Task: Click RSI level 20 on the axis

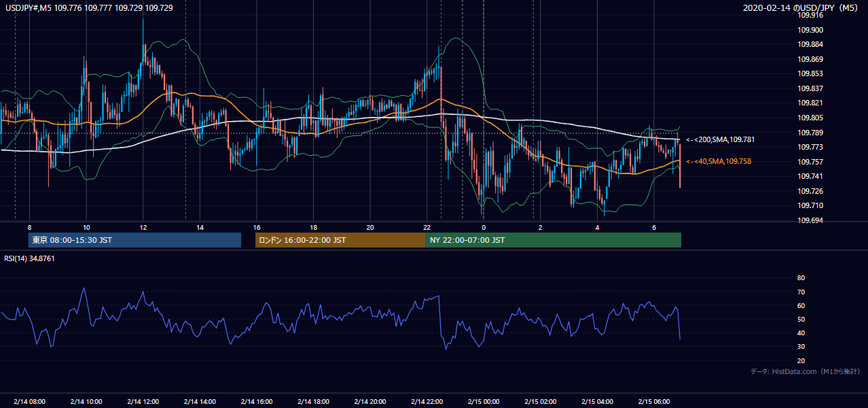Action: click(801, 360)
